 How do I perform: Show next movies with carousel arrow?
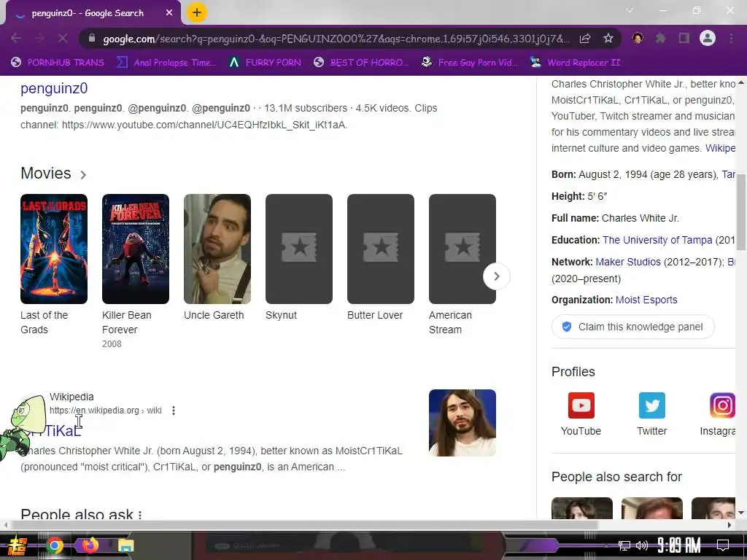[496, 276]
